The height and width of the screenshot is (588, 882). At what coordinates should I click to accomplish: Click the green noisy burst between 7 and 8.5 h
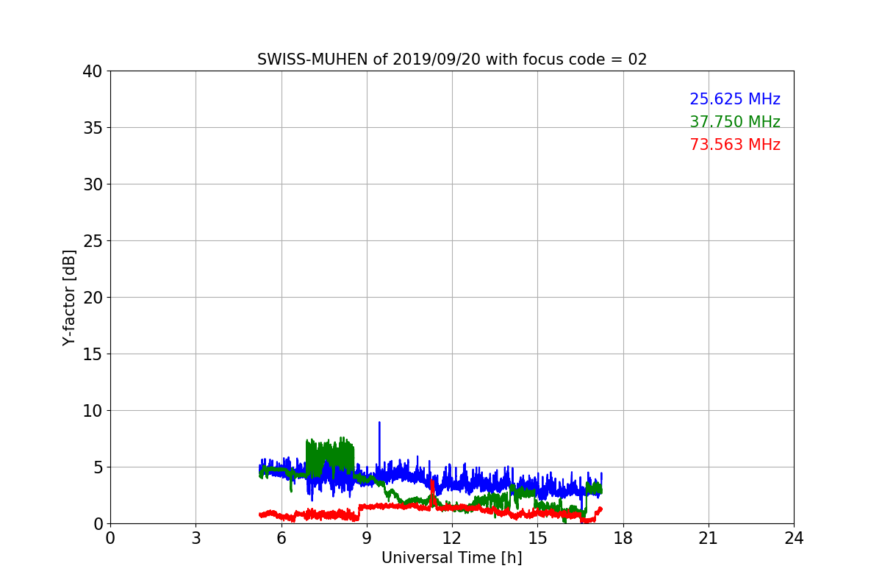click(x=330, y=459)
